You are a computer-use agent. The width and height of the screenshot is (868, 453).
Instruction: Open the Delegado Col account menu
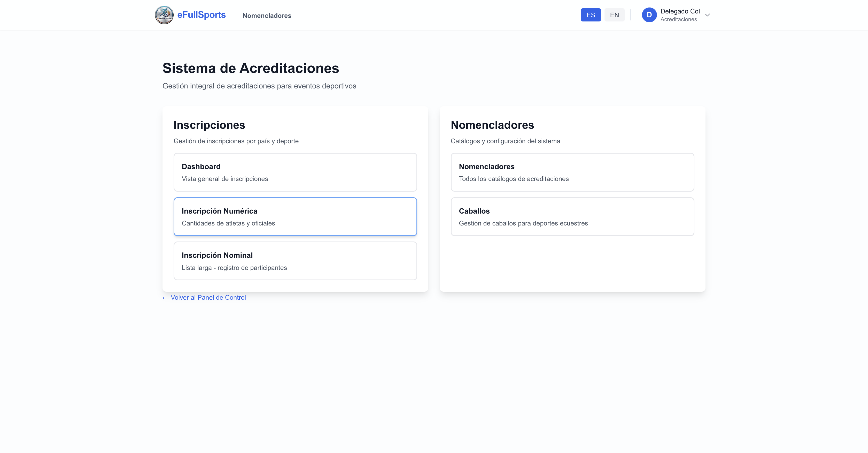(x=680, y=11)
